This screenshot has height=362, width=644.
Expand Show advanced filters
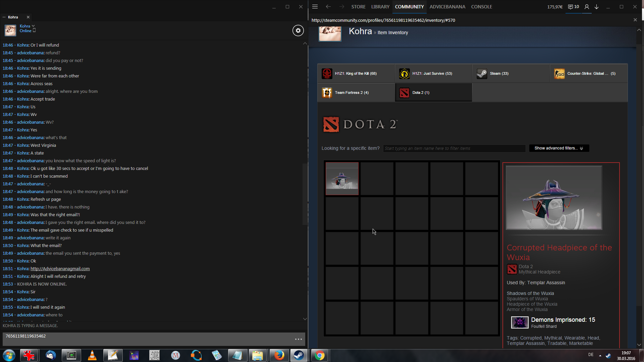tap(559, 148)
